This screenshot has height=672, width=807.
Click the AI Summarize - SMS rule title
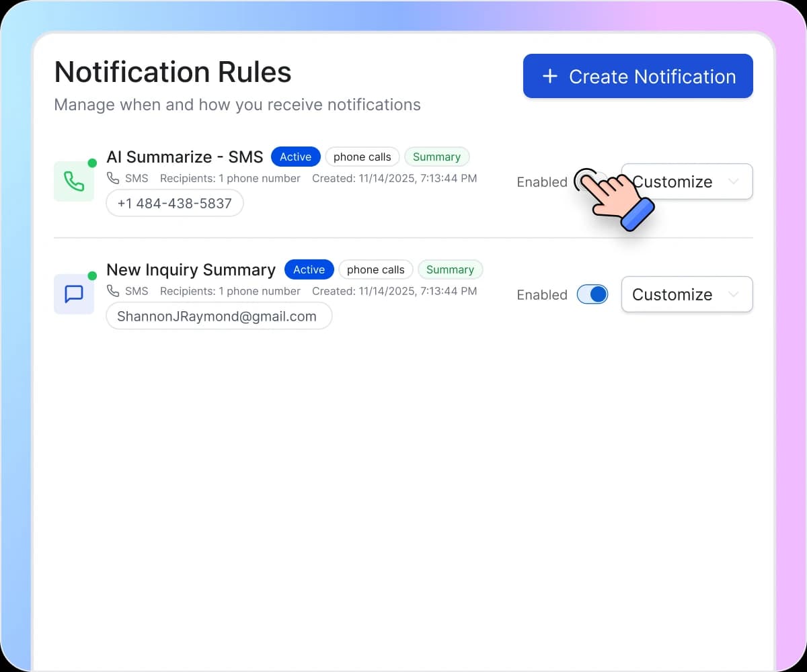tap(184, 157)
